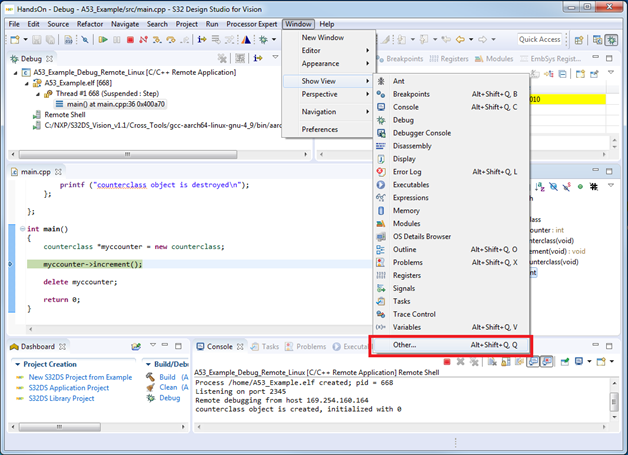Screen dimensions: 628x455
Task: Open the Memory view entry
Action: 451,211
